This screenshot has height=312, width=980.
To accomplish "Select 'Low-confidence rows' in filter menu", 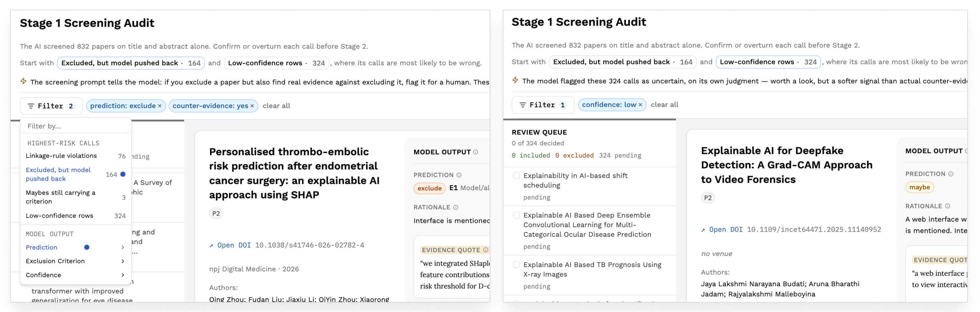I will pyautogui.click(x=76, y=216).
